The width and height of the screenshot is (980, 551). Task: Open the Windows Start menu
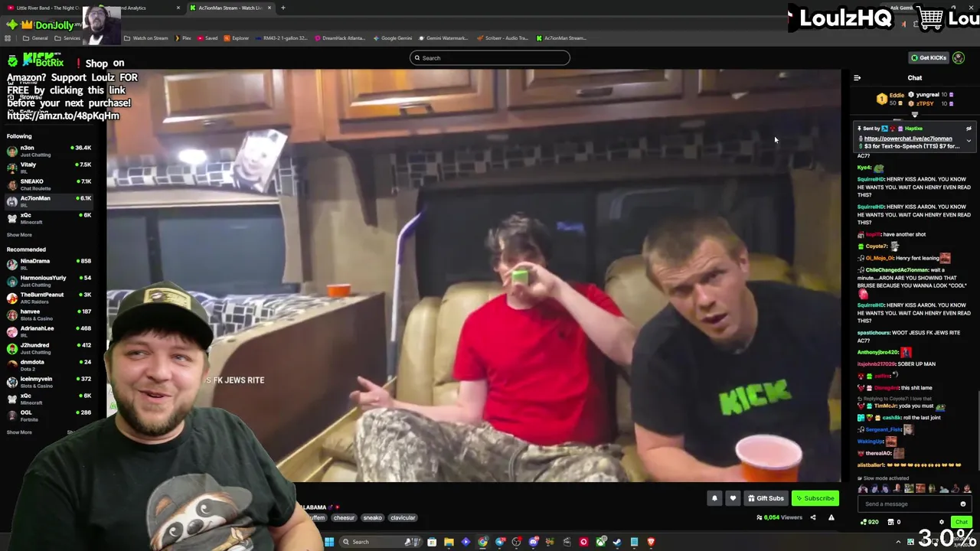click(329, 542)
